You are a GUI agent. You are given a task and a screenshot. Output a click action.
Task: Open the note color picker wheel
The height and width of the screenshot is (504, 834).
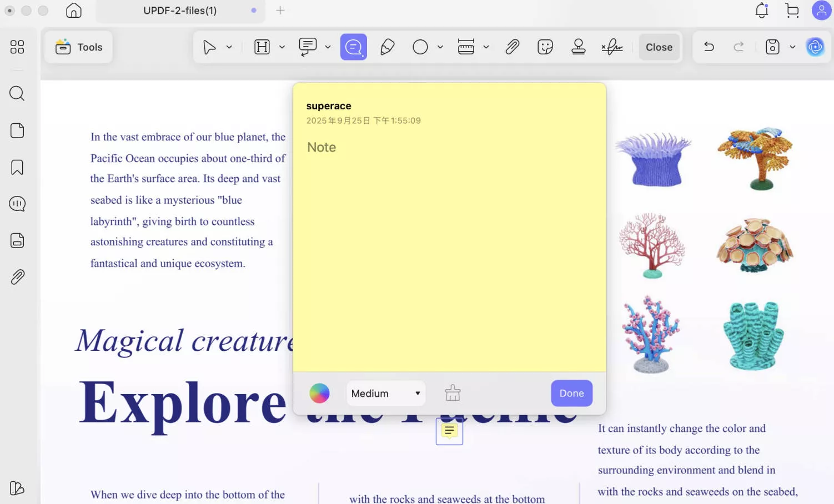tap(319, 393)
